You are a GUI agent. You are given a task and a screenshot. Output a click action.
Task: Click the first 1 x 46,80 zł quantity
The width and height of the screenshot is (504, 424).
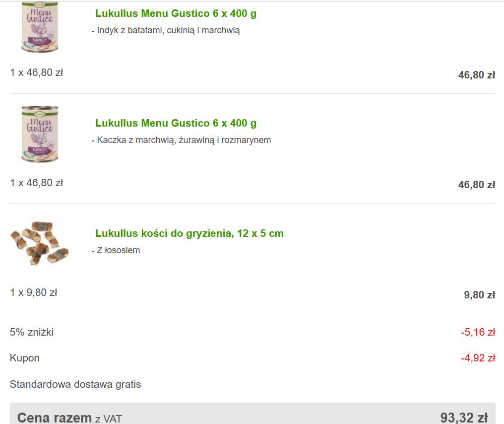click(x=37, y=72)
